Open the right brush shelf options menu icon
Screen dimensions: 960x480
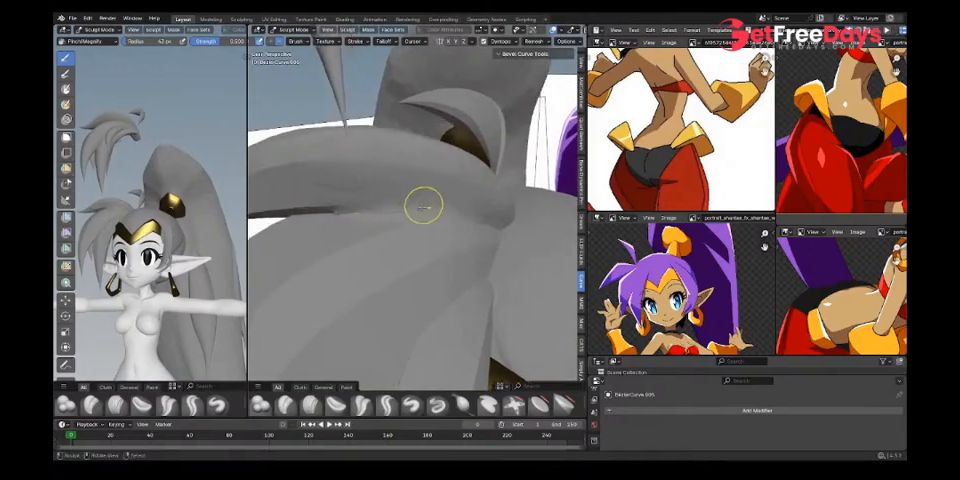258,387
